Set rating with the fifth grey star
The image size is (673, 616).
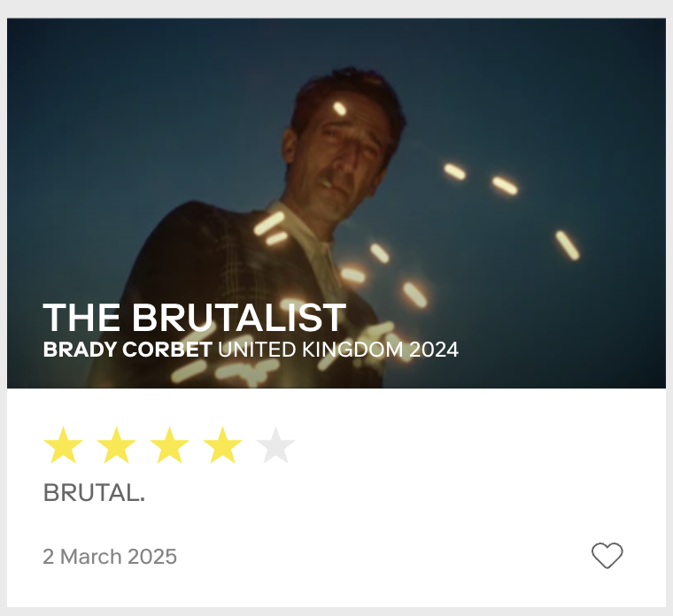[275, 445]
